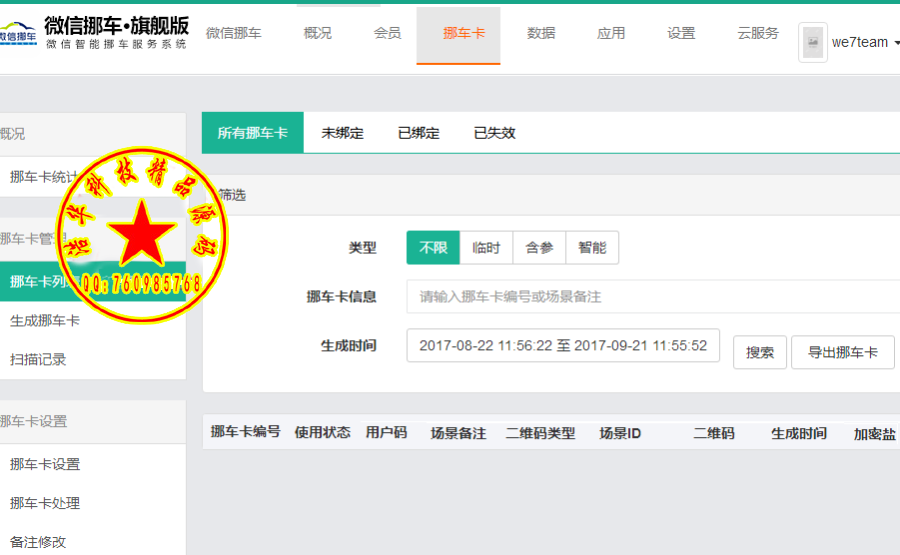Go to the 概况 top menu
The image size is (900, 555).
tap(317, 33)
